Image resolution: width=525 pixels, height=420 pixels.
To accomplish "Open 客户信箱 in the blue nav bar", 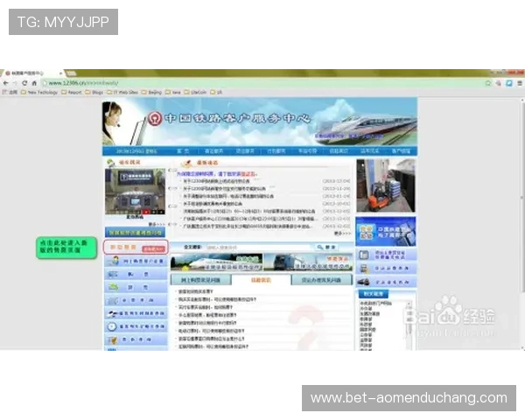I will (x=401, y=151).
